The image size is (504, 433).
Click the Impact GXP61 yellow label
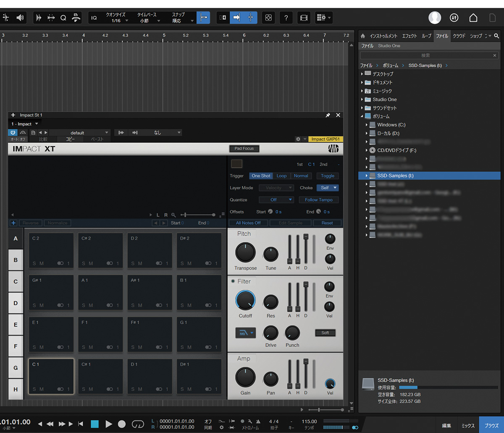tap(326, 139)
